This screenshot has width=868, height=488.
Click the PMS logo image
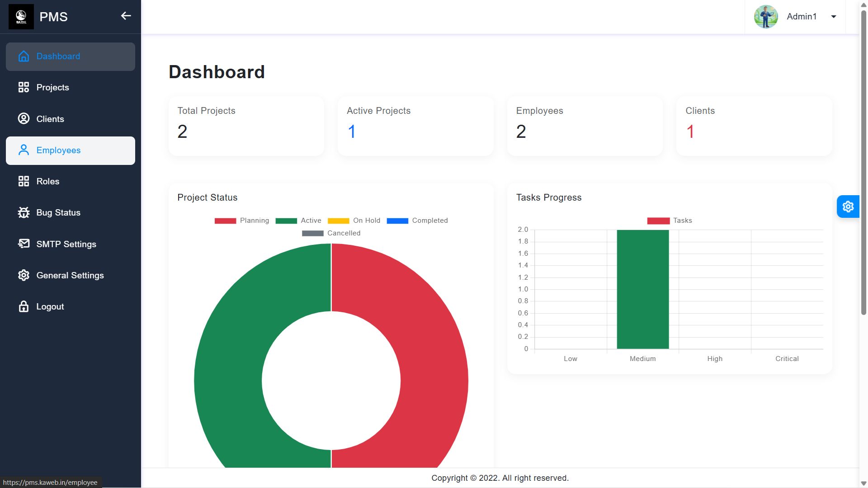point(21,17)
